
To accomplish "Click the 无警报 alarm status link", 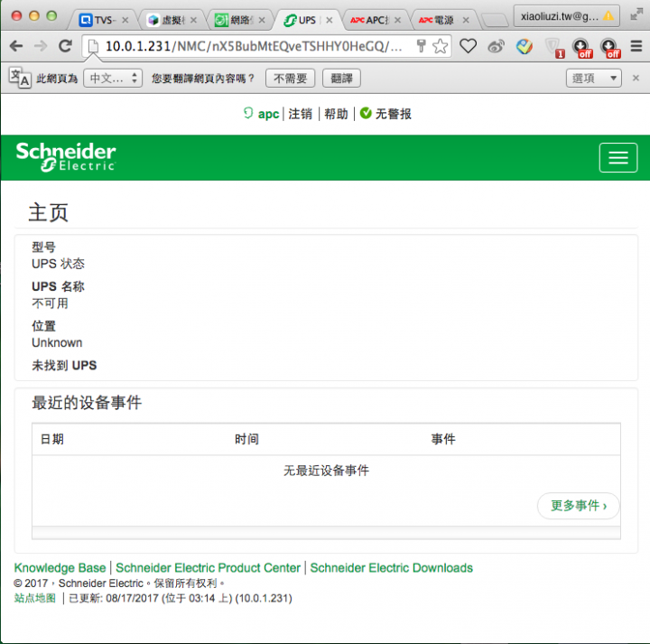I will point(393,114).
